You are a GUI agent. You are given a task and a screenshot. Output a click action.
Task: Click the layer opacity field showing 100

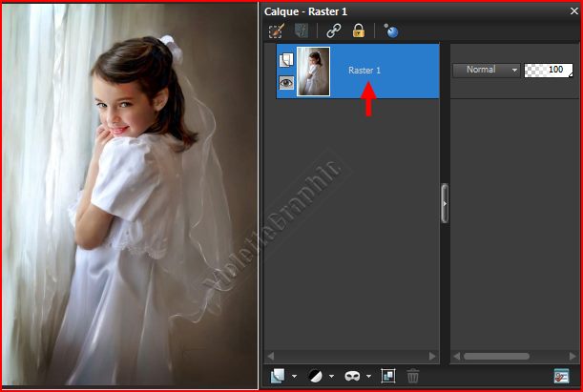[548, 70]
